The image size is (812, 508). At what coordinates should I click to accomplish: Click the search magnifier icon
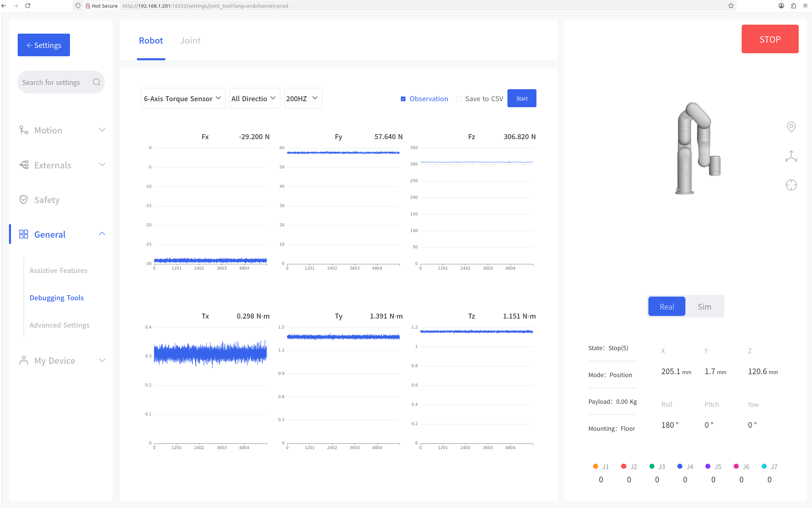tap(97, 82)
